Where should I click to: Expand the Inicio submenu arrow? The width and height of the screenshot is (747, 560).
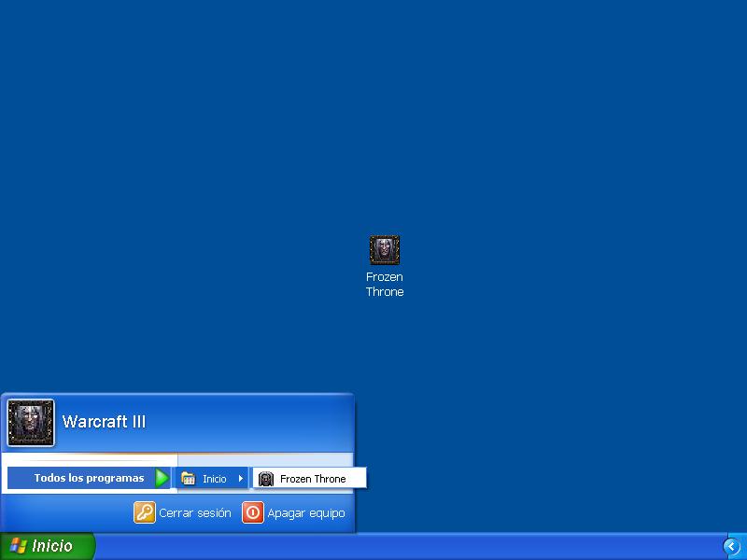coord(241,479)
